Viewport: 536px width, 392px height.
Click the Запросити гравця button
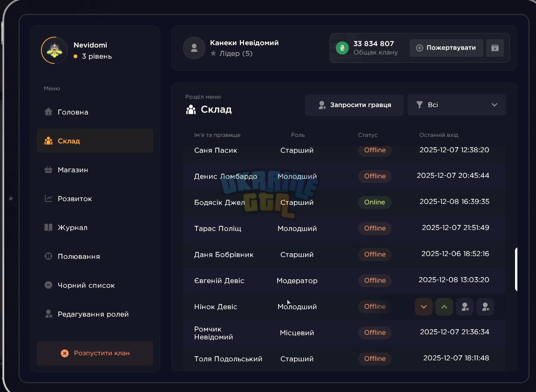click(354, 105)
